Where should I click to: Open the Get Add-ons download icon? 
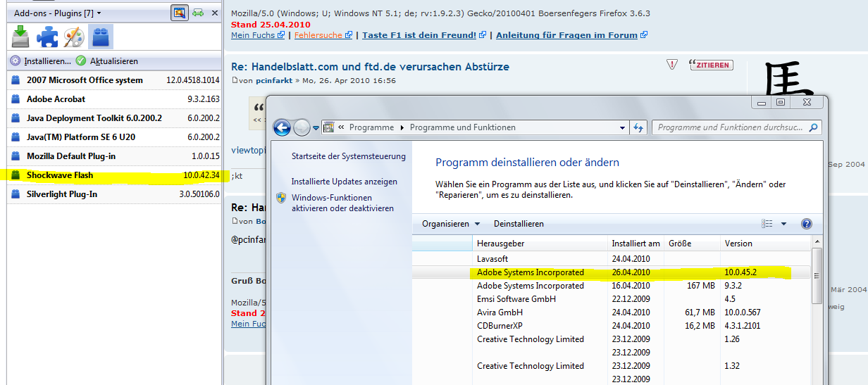(x=21, y=37)
